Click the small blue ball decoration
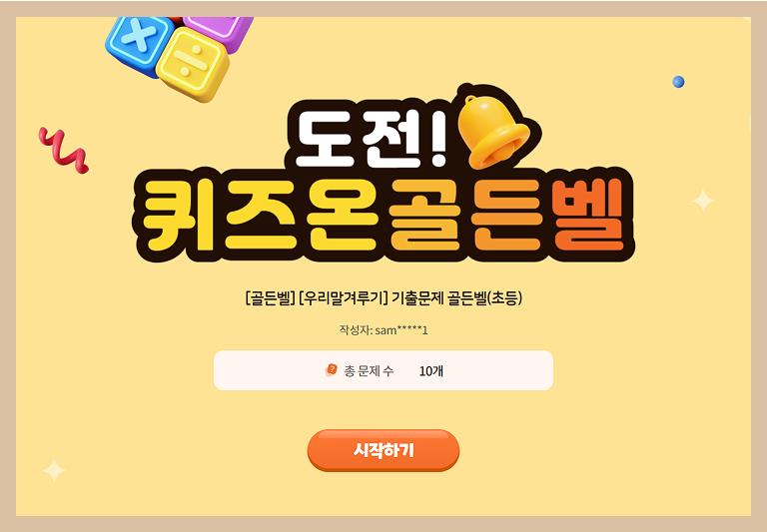This screenshot has height=532, width=767. point(678,82)
